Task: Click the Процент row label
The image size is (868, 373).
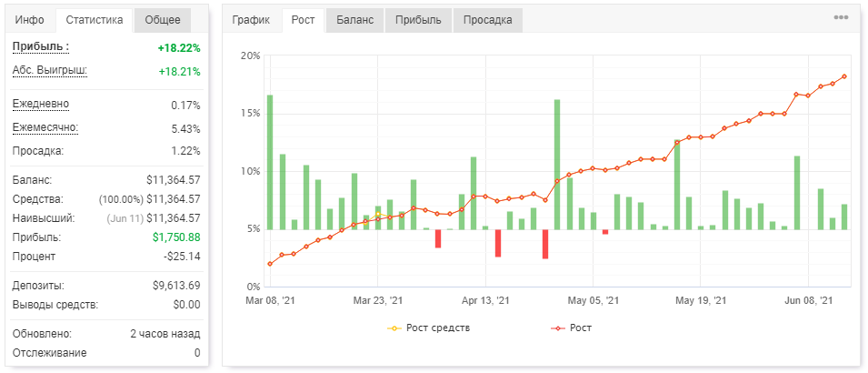Action: (x=34, y=257)
